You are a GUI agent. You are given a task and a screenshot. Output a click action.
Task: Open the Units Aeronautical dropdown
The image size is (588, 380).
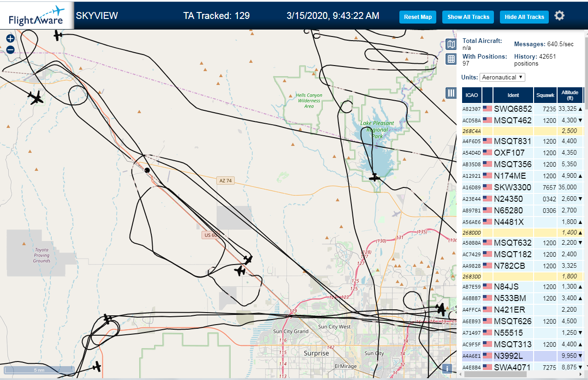[x=502, y=77]
